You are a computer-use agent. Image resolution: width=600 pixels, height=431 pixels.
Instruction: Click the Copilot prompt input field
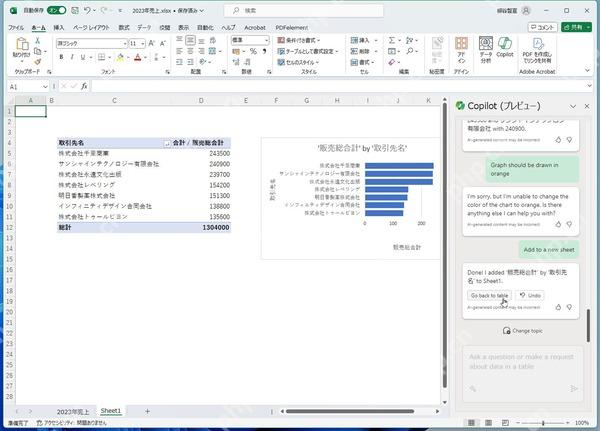[523, 374]
